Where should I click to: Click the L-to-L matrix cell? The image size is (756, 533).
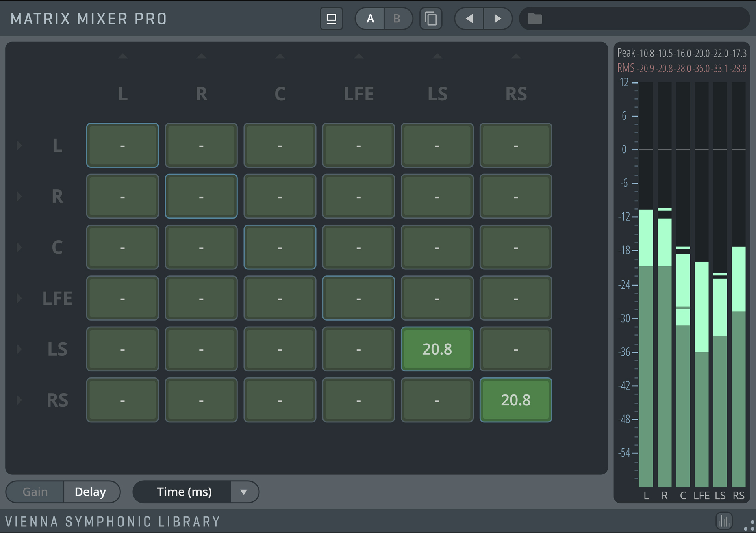[122, 145]
